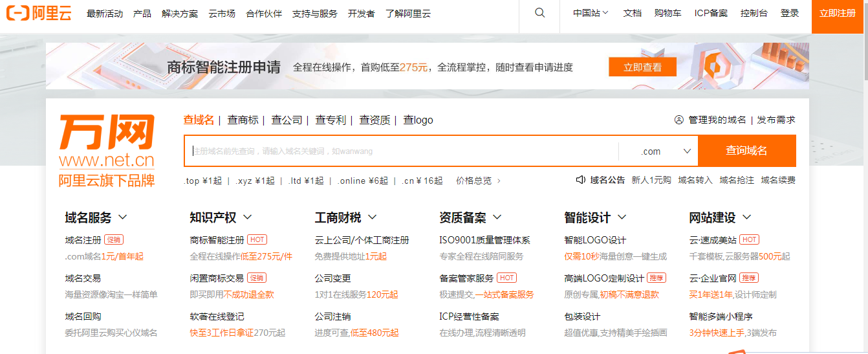Open the 开发者 menu

click(361, 14)
